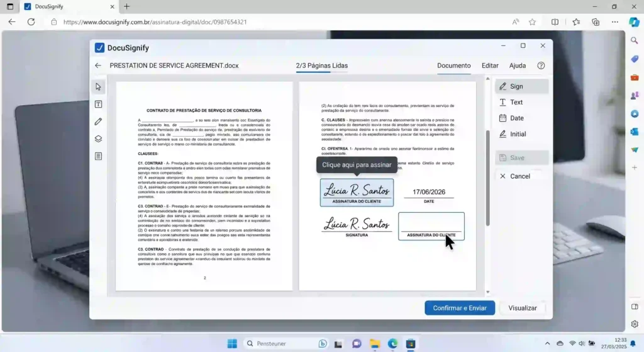
Task: Click the document vertical scrollbar thumb
Action: coord(487,178)
